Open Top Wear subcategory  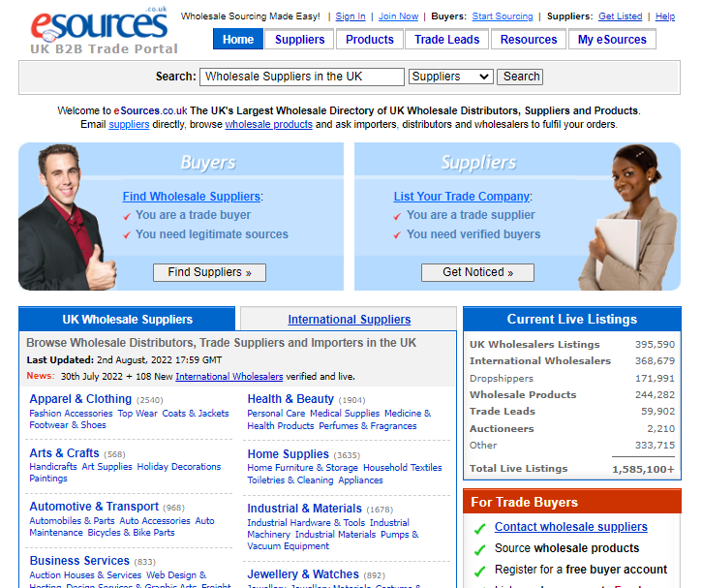pyautogui.click(x=137, y=414)
